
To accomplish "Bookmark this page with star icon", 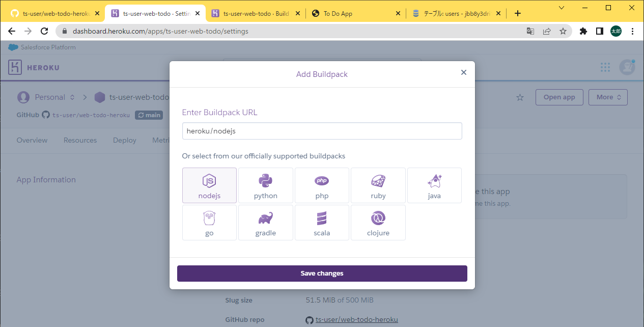I will pos(563,31).
